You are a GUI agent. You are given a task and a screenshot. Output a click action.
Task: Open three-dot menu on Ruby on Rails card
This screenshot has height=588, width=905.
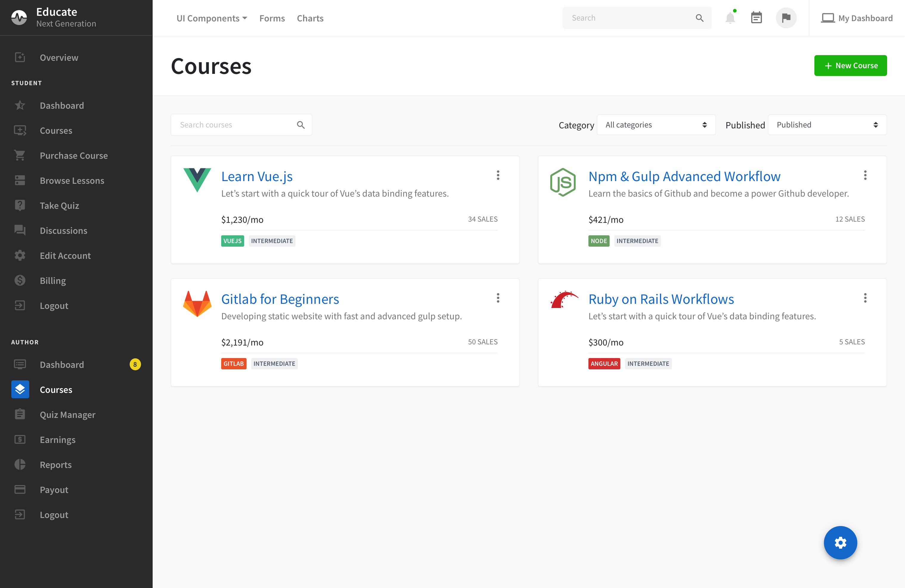pyautogui.click(x=865, y=298)
